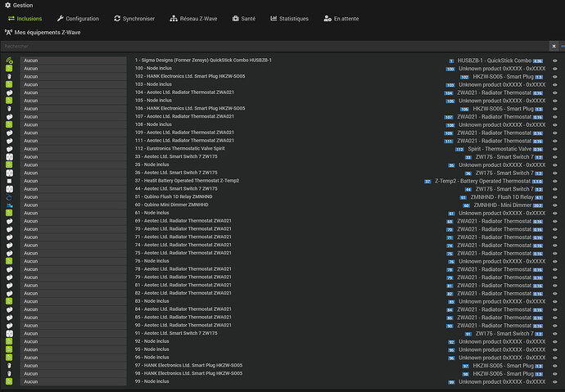Open the Inclusions tab
This screenshot has height=392, width=565.
pos(25,18)
